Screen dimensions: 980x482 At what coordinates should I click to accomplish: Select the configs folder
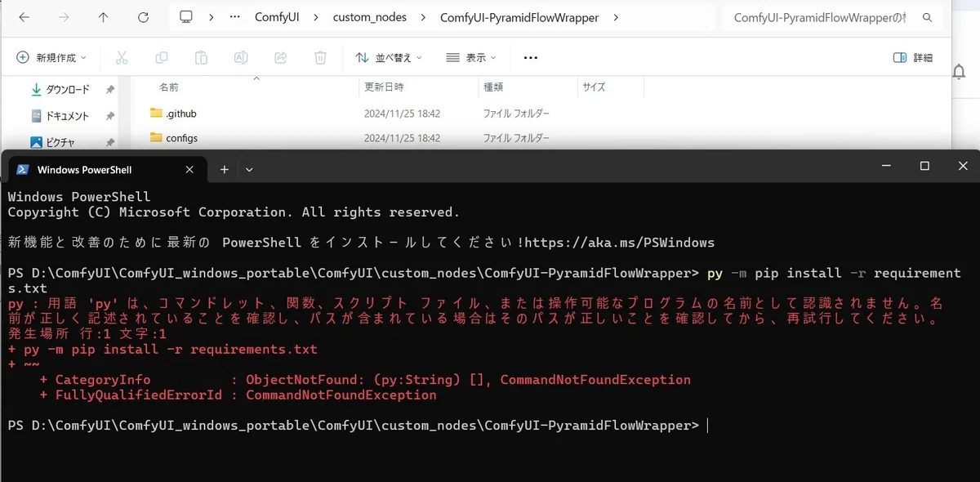(x=181, y=138)
